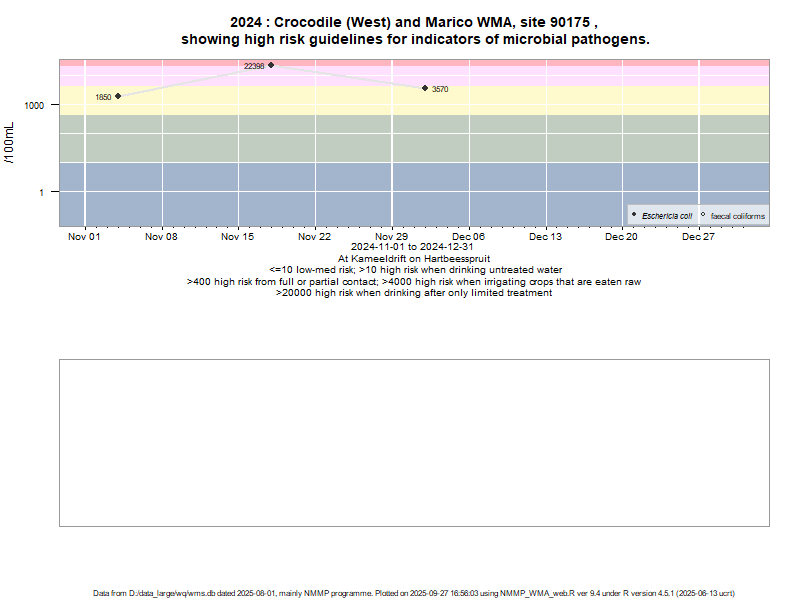This screenshot has height=600, width=800.
Task: Select the Escherichia coli legend label
Action: click(667, 216)
